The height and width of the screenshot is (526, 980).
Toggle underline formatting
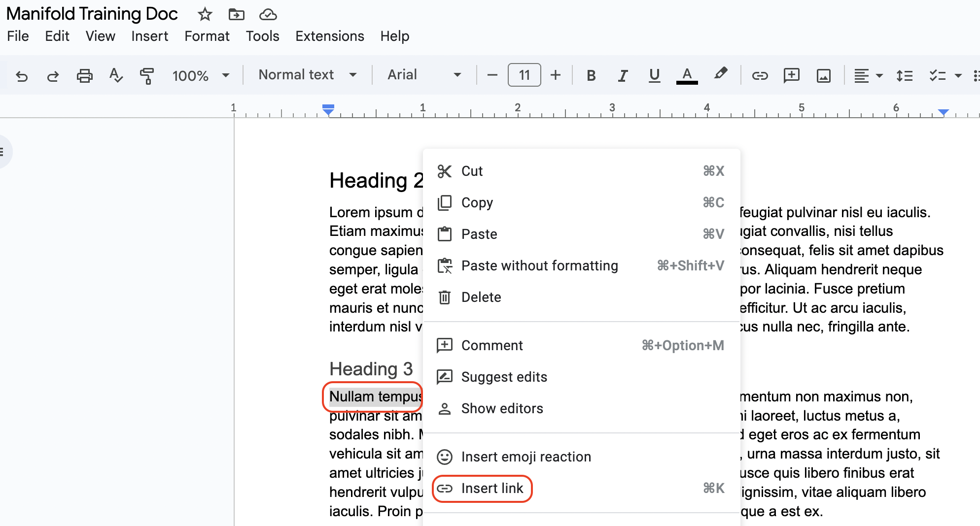[x=654, y=75]
